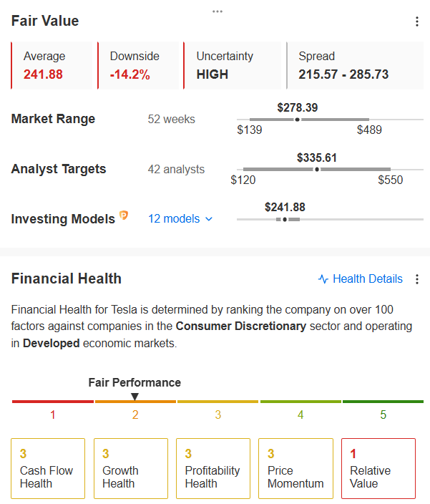Select the Growth Health card
This screenshot has height=504, width=430.
pyautogui.click(x=131, y=468)
